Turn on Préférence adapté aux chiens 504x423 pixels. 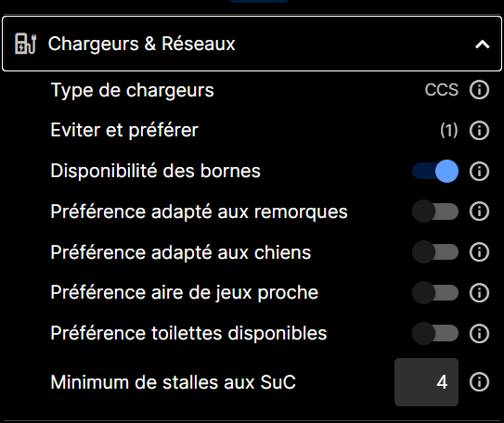point(435,252)
